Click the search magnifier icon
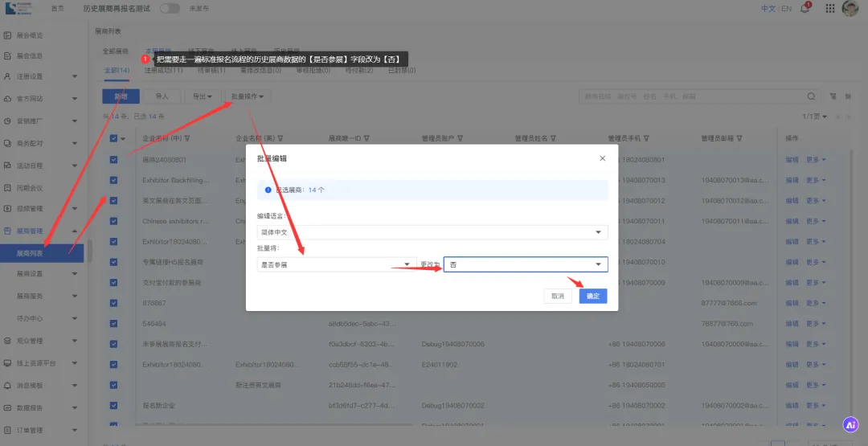This screenshot has height=446, width=868. (813, 96)
